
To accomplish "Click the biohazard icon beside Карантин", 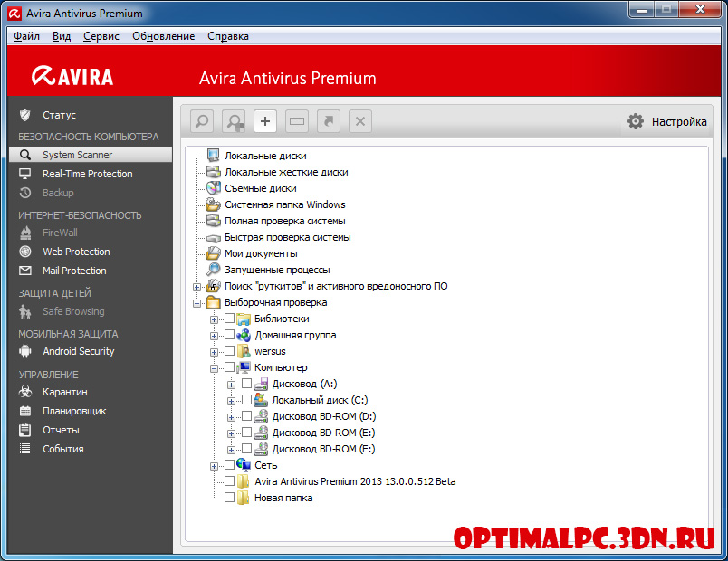I will click(25, 392).
